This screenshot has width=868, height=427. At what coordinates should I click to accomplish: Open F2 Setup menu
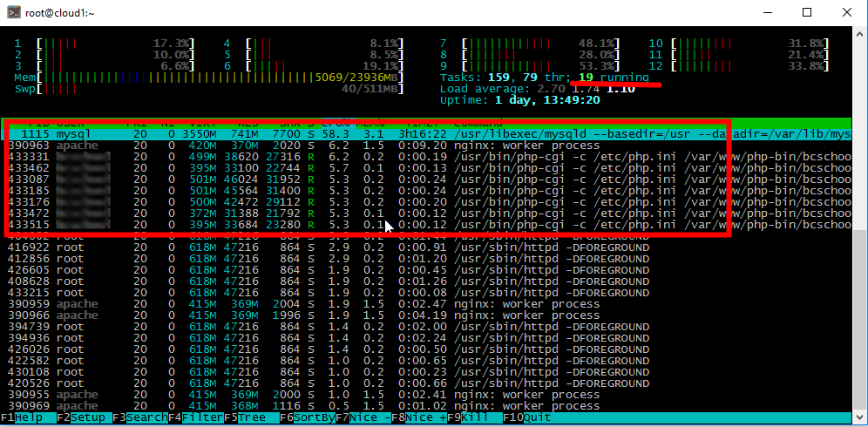85,417
